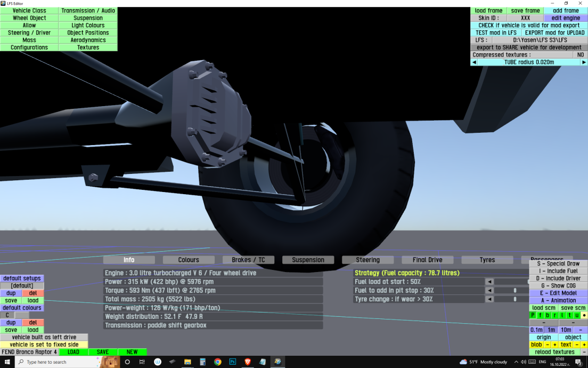Click edit engine button
Image resolution: width=588 pixels, height=368 pixels.
tap(566, 18)
